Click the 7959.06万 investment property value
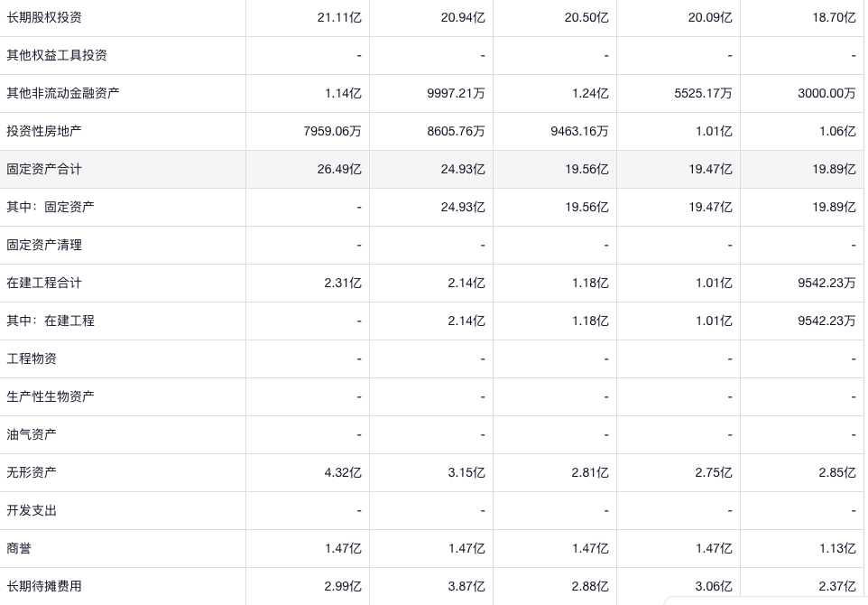 click(332, 131)
